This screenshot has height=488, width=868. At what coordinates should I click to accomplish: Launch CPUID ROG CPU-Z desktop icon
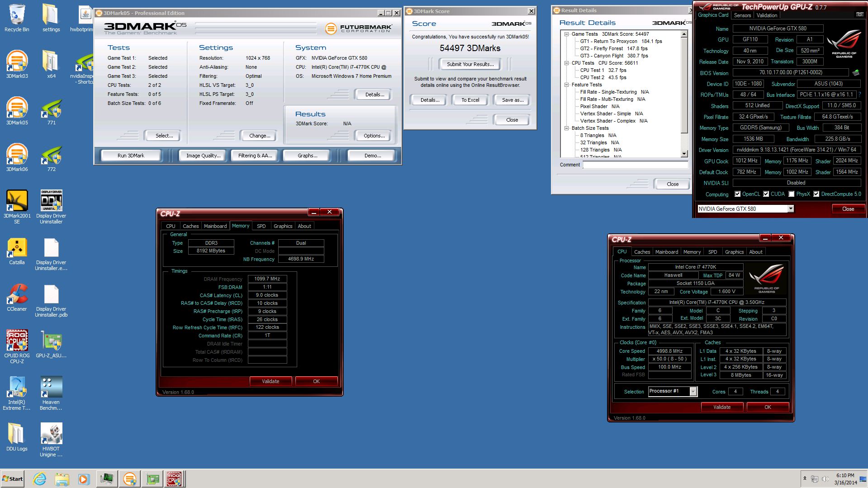tap(17, 346)
